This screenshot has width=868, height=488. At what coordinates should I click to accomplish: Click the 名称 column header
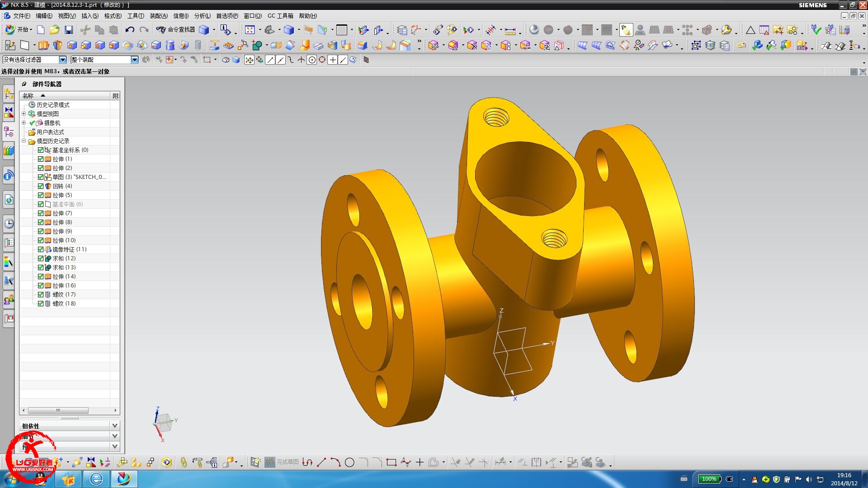coord(65,96)
